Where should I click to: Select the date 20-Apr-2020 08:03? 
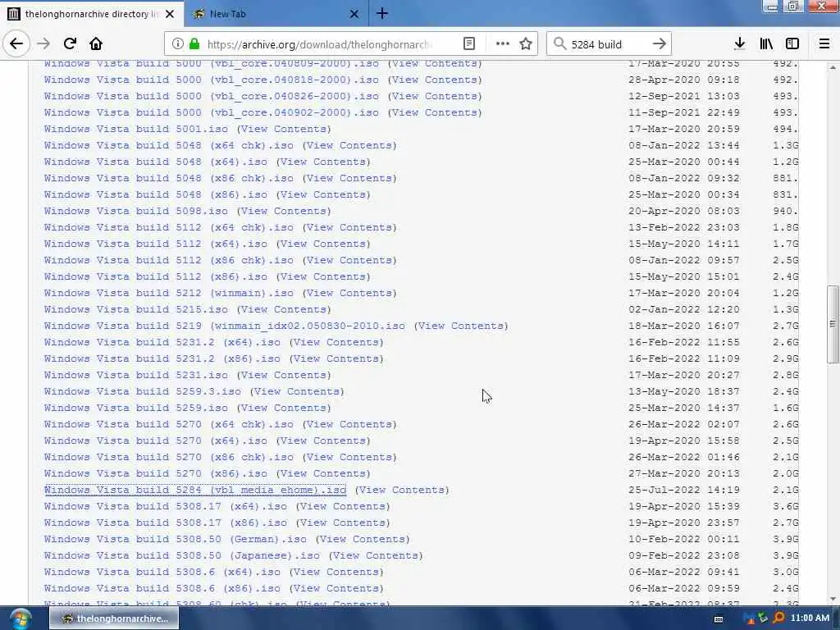coord(684,211)
